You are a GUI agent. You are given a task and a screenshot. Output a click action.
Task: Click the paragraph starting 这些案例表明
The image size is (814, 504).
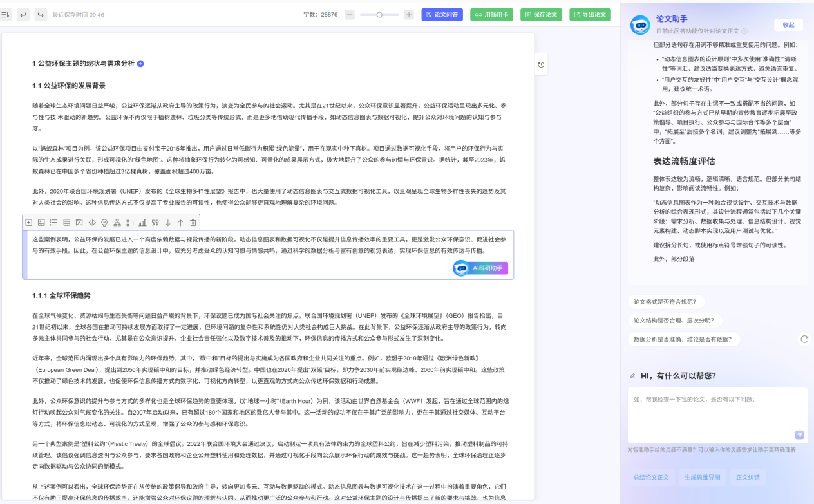point(269,245)
